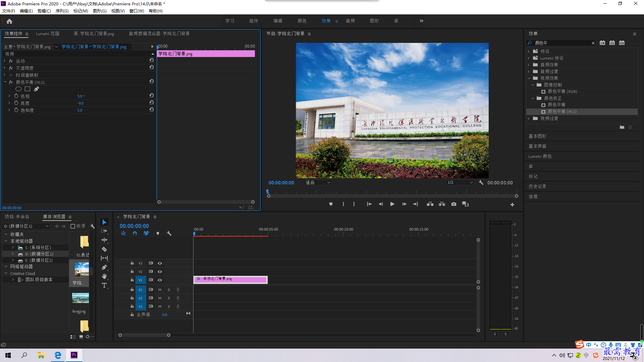The image size is (644, 362).
Task: Collapse the 视频效果 folder
Action: pyautogui.click(x=529, y=78)
